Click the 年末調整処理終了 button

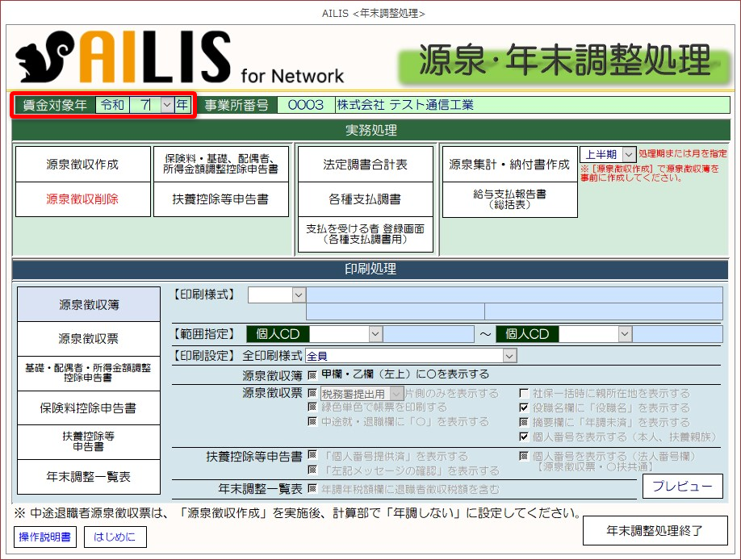pyautogui.click(x=655, y=531)
